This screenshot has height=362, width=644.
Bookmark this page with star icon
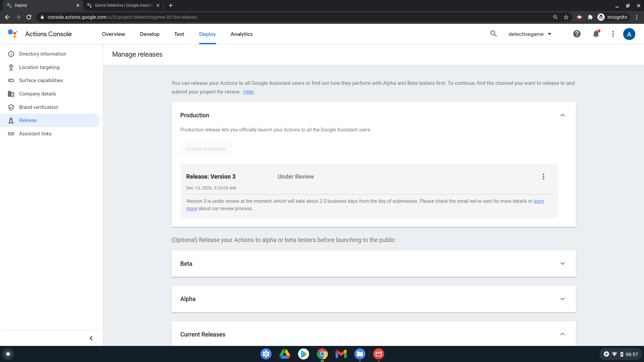coord(566,17)
